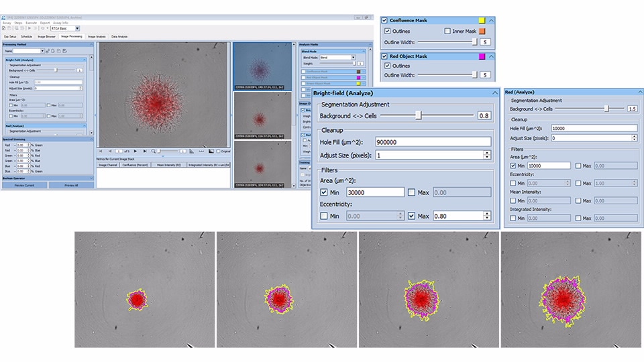Screen dimensions: 644x362
Task: Click the Preview All button
Action: tap(68, 185)
